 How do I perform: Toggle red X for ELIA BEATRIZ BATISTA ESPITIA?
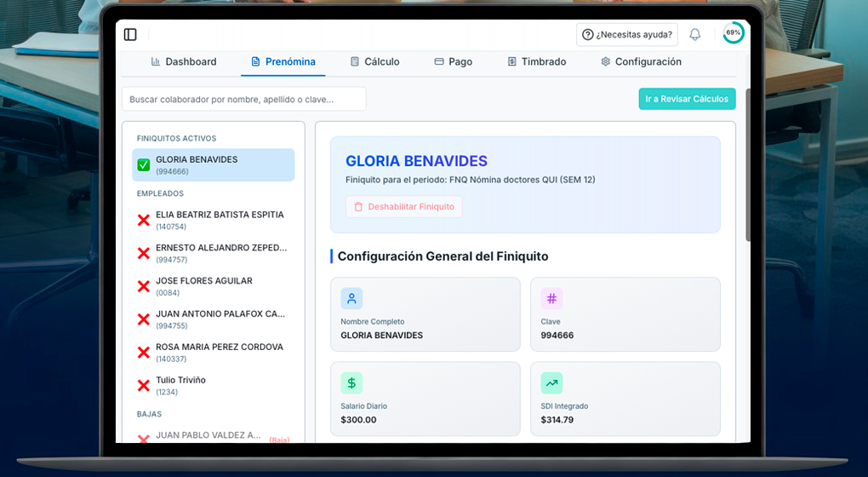[x=143, y=221]
